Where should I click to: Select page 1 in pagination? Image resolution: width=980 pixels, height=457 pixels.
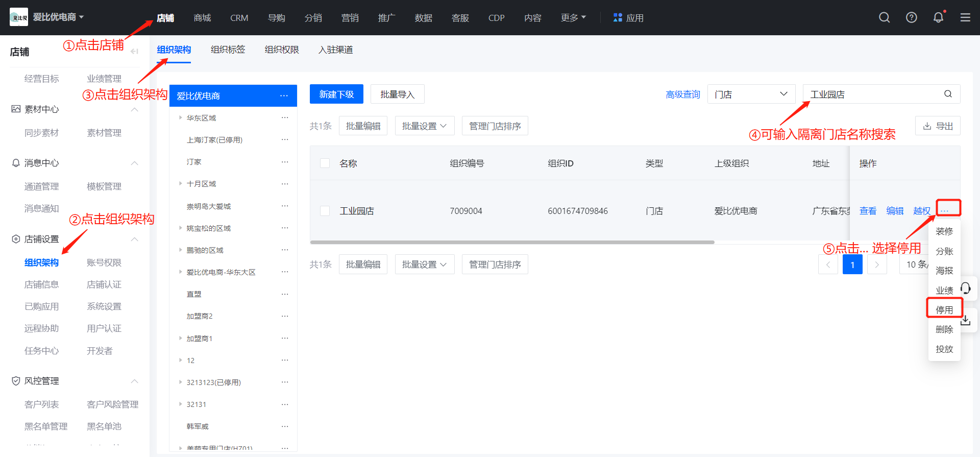tap(852, 264)
